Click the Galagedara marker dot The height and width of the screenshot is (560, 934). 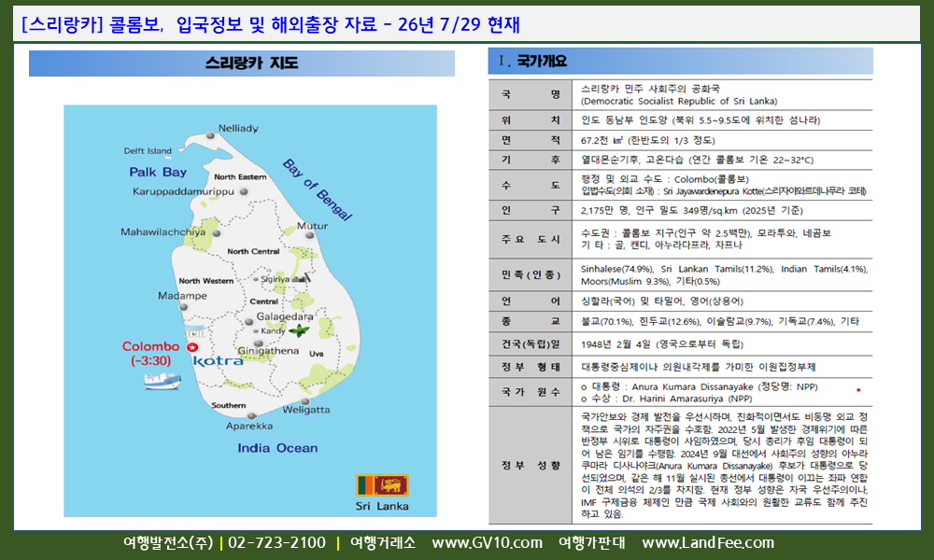coord(249,322)
